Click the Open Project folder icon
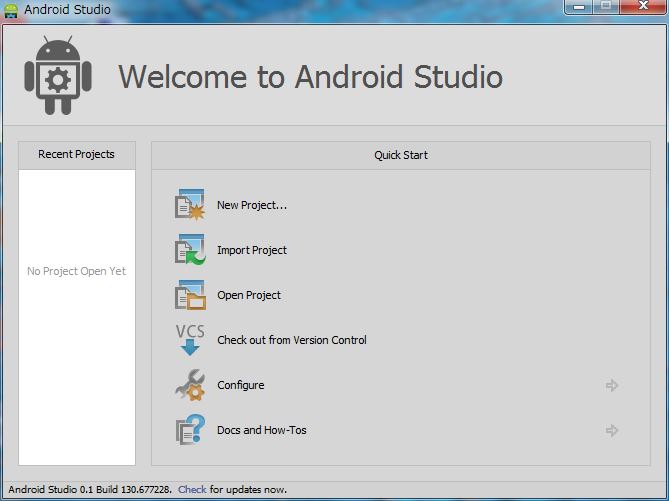The image size is (669, 501). [x=190, y=295]
